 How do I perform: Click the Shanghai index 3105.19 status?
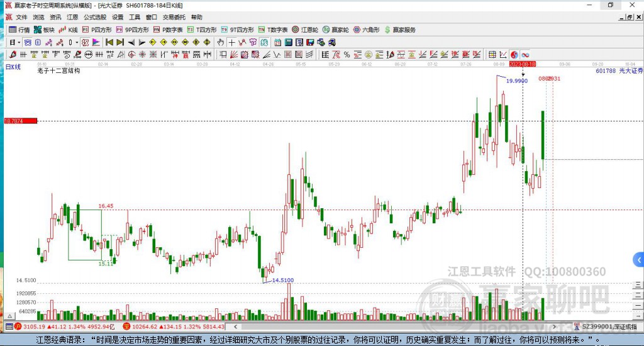pyautogui.click(x=65, y=326)
